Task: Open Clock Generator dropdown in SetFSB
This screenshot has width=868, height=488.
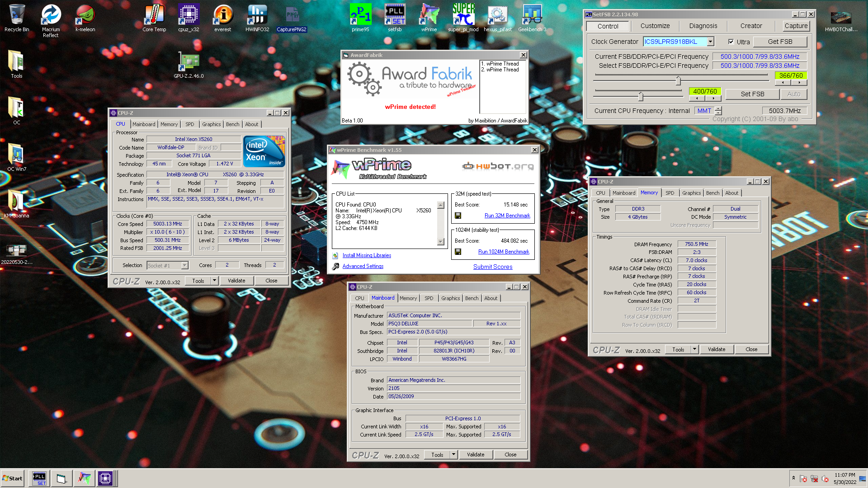Action: [x=711, y=42]
